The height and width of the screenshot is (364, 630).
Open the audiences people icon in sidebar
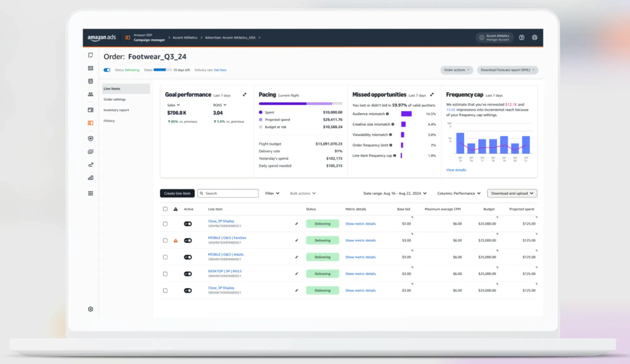90,94
